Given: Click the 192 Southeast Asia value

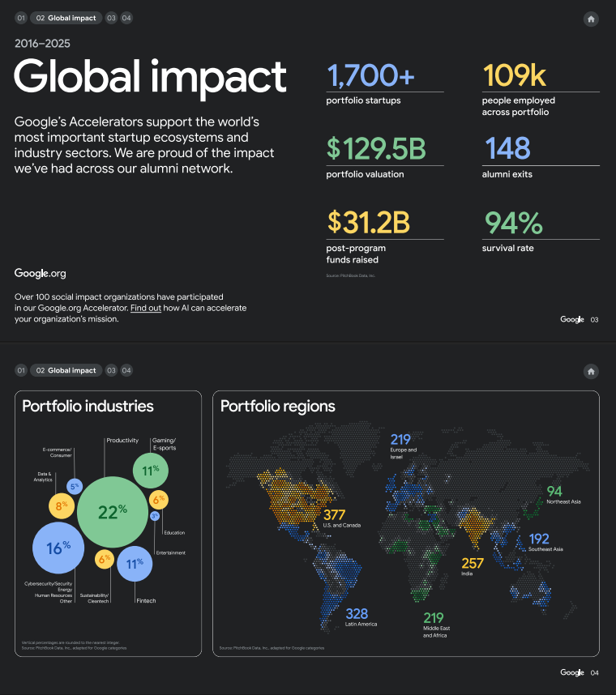Looking at the screenshot, I should pyautogui.click(x=539, y=539).
